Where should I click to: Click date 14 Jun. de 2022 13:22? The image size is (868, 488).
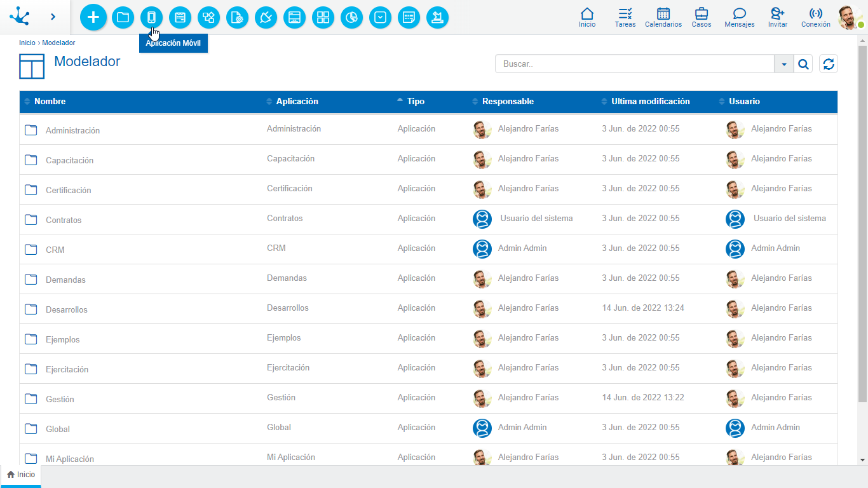click(x=643, y=397)
